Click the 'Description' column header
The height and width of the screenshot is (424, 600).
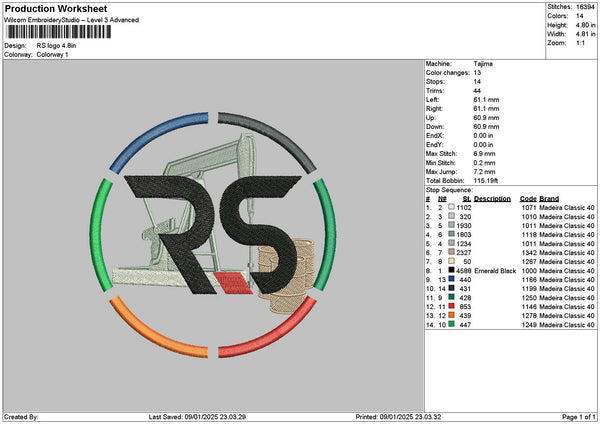coord(492,199)
